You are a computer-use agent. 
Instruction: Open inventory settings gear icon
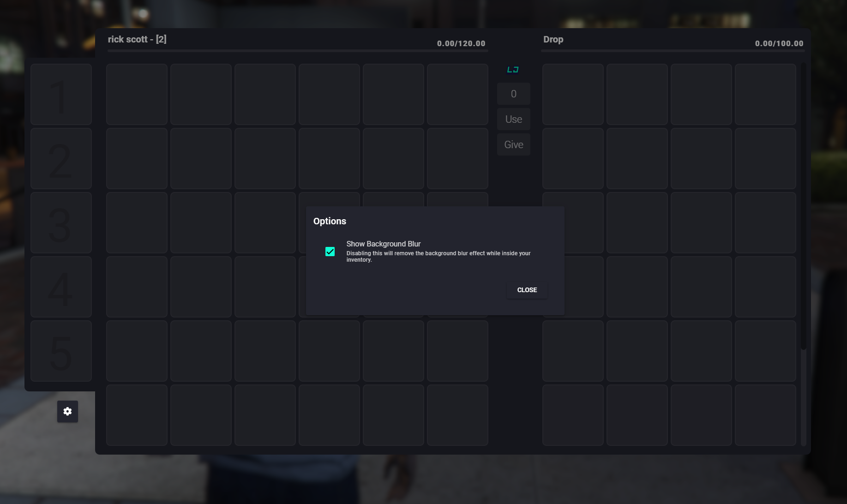(x=67, y=411)
